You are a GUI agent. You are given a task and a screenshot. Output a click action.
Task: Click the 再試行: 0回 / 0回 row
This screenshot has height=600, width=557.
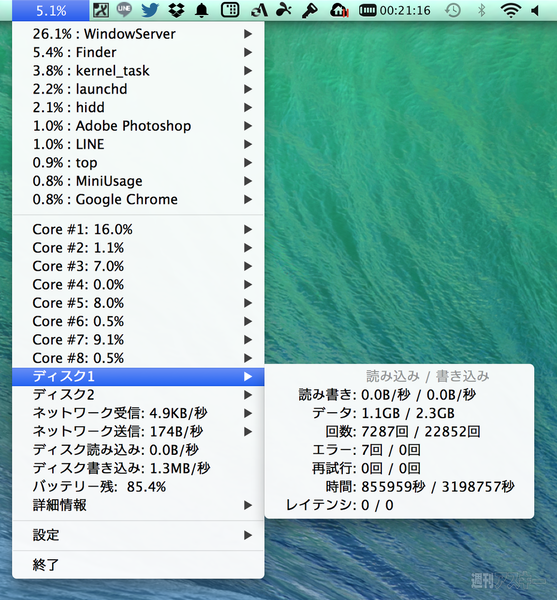pos(399,468)
